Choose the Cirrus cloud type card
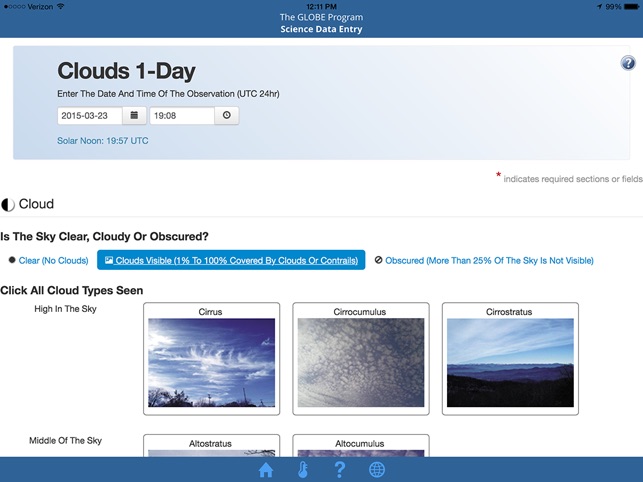The image size is (643, 482). coord(212,359)
